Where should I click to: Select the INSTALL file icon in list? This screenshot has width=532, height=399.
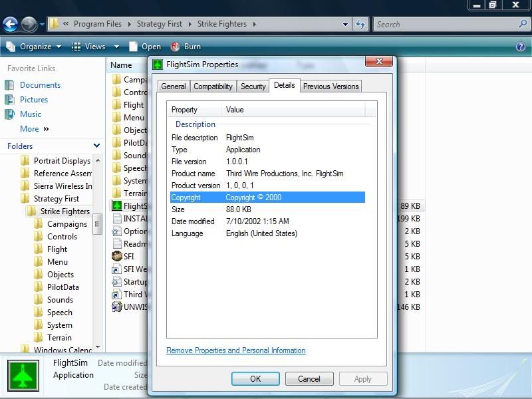117,218
